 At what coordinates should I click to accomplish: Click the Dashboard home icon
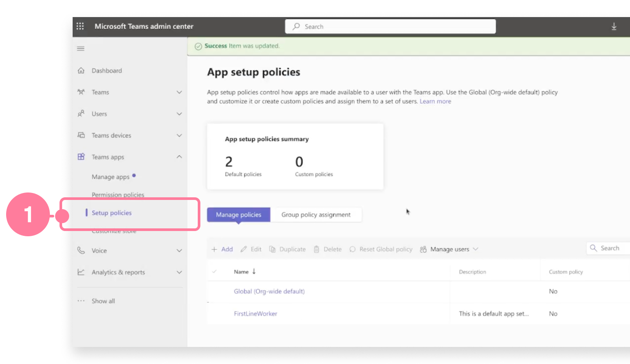(x=80, y=70)
